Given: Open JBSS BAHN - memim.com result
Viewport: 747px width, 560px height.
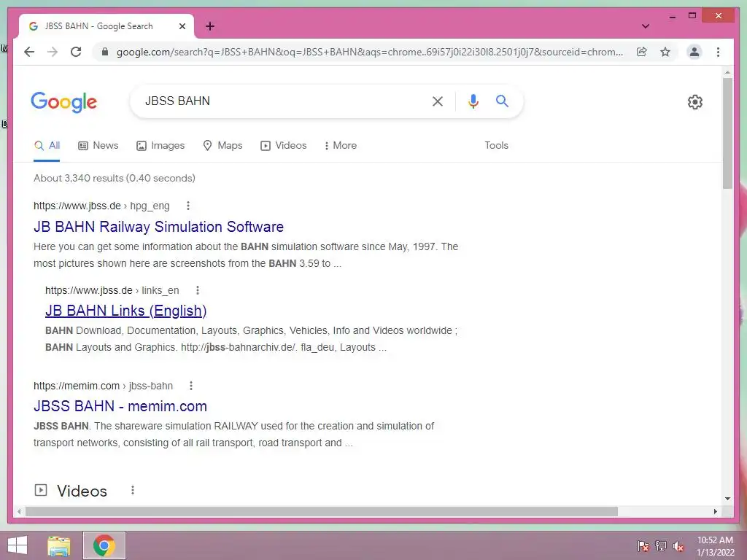Looking at the screenshot, I should tap(120, 406).
